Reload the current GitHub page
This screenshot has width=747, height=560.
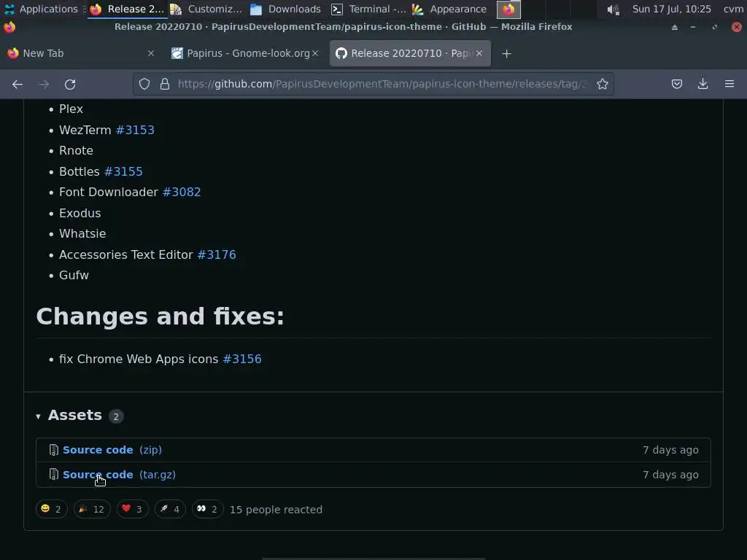[70, 85]
